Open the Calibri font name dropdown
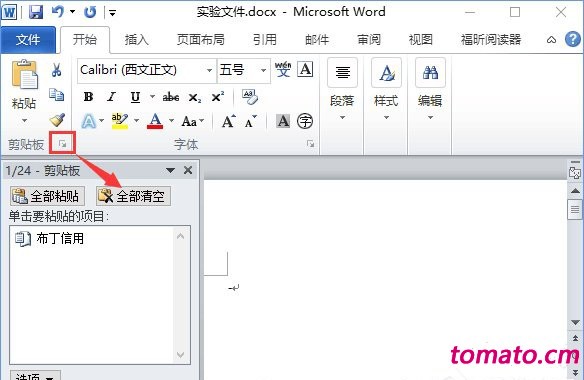Image resolution: width=584 pixels, height=380 pixels. click(x=210, y=70)
